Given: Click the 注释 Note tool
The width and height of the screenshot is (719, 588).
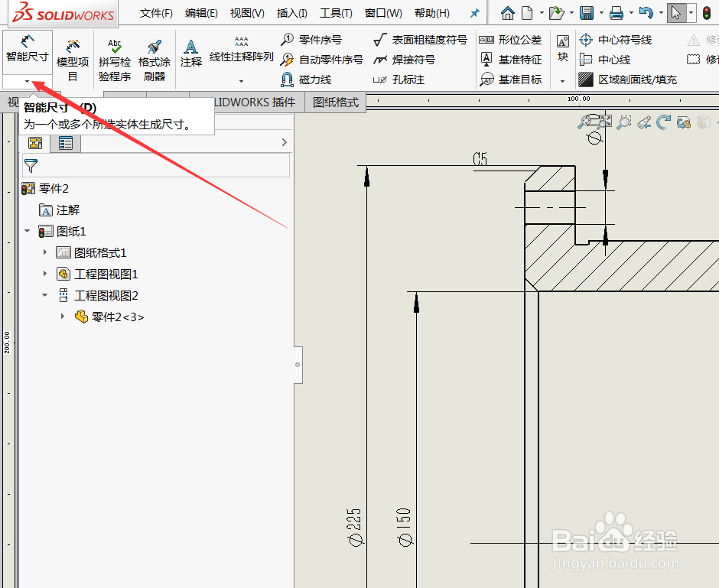Looking at the screenshot, I should [x=190, y=54].
